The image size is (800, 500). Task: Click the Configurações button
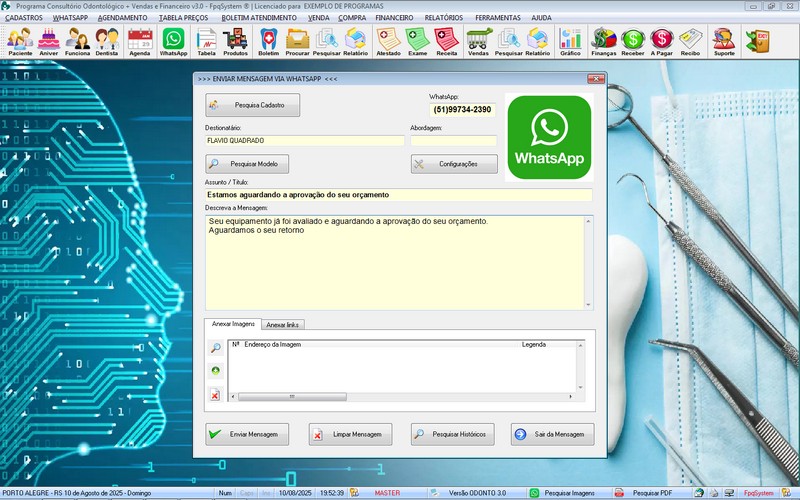click(453, 164)
